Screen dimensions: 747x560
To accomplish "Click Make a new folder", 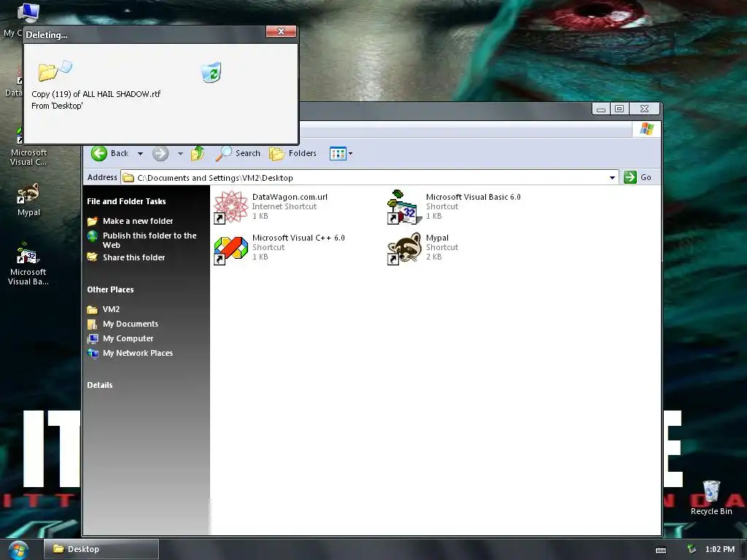I will point(138,221).
